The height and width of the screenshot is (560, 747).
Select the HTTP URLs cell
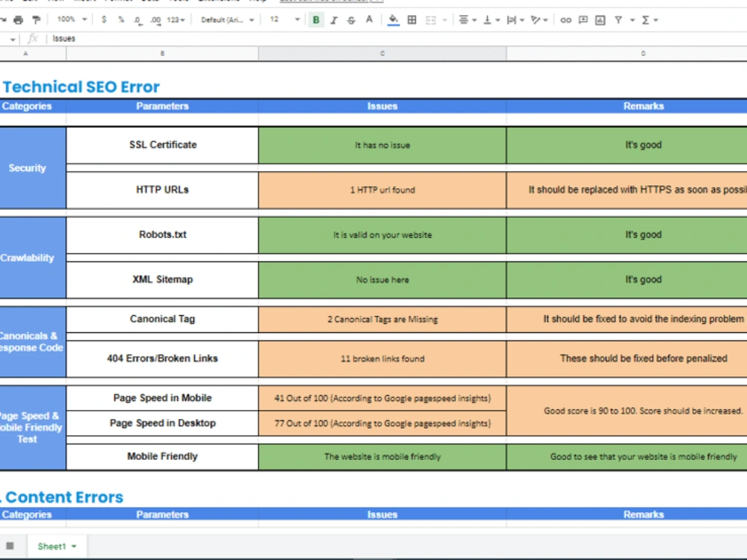[162, 190]
